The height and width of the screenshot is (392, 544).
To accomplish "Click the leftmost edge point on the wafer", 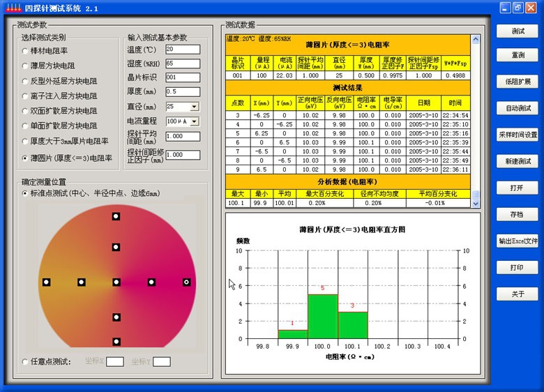I will pos(47,282).
